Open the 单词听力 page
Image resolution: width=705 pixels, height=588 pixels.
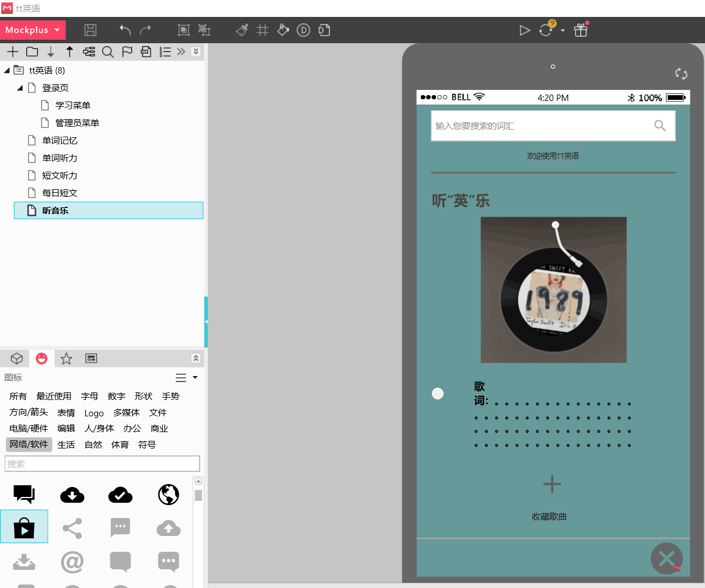[60, 158]
